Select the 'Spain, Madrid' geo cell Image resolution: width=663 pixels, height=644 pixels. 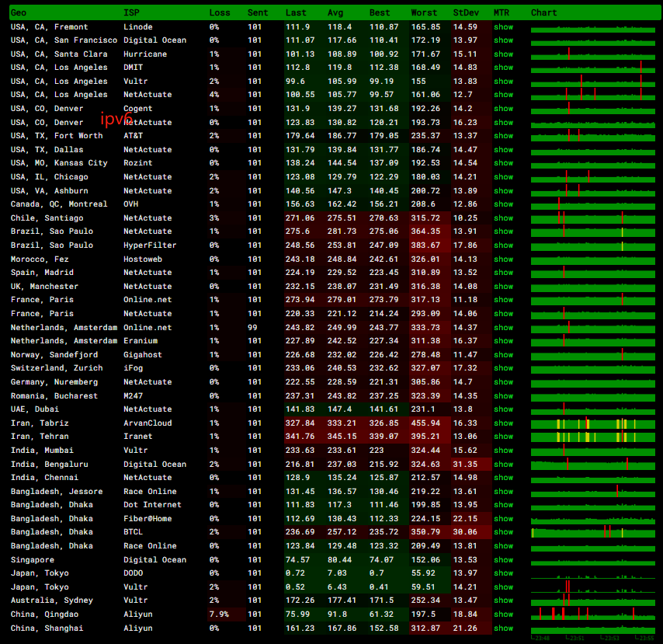[42, 273]
